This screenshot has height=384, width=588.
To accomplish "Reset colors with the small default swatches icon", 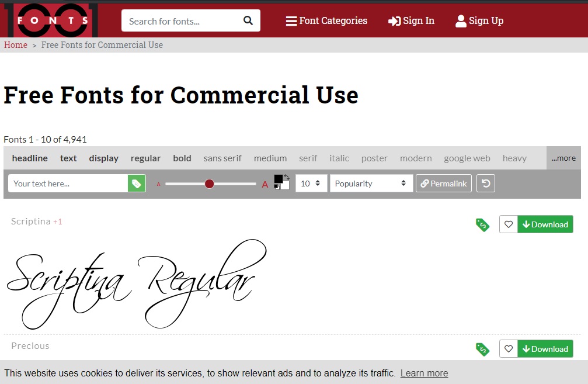I will click(277, 187).
